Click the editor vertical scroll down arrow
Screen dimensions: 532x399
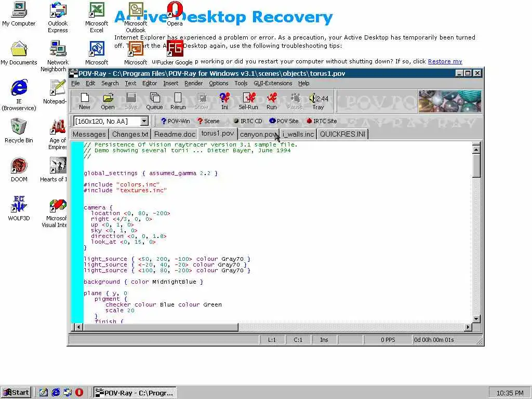click(476, 318)
